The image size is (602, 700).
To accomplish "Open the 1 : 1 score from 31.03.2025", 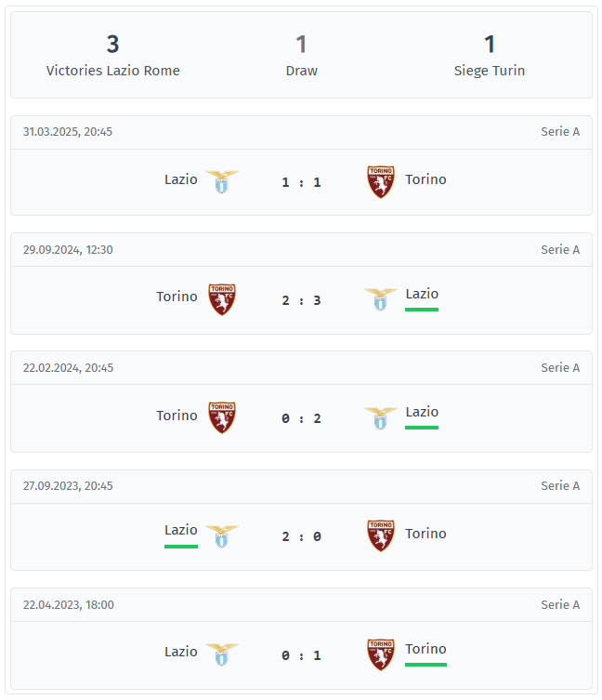I will 301,182.
